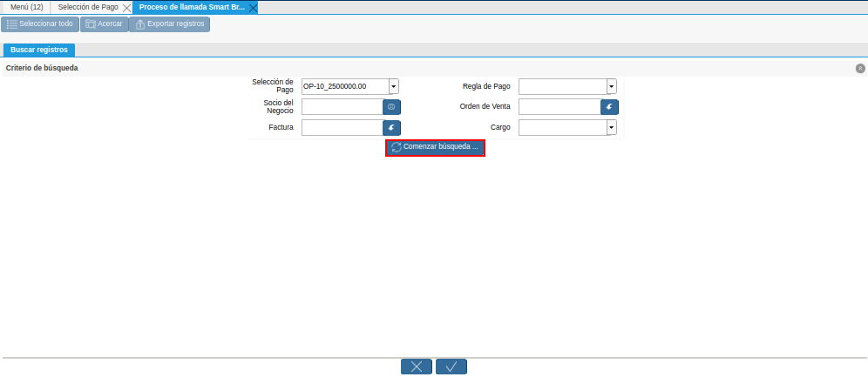Click the Socio del Negocio text field
Image resolution: width=868 pixels, height=377 pixels.
342,107
